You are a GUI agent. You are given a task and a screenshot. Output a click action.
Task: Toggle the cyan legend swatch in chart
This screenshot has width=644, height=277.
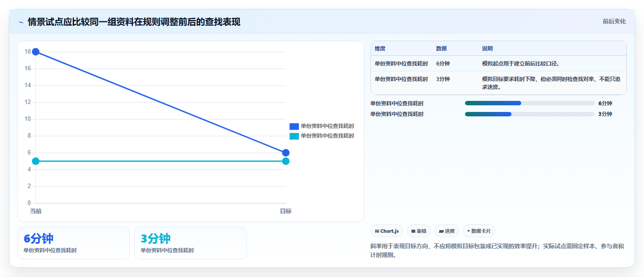click(x=294, y=136)
